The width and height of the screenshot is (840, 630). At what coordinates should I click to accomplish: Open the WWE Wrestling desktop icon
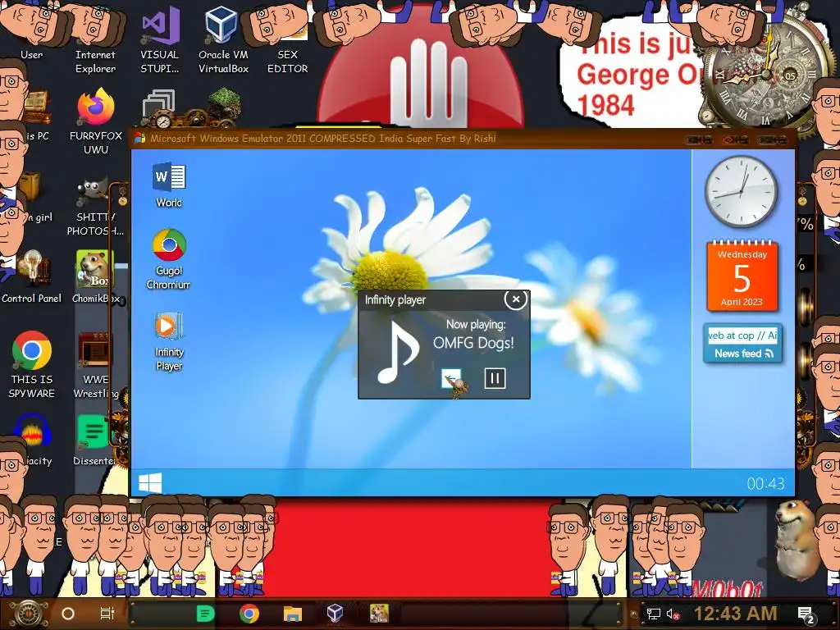95,364
